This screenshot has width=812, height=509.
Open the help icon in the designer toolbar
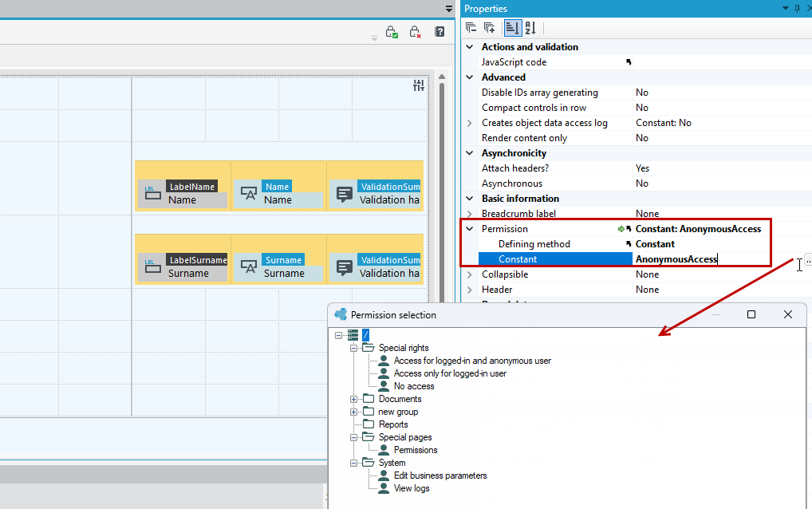(x=440, y=32)
